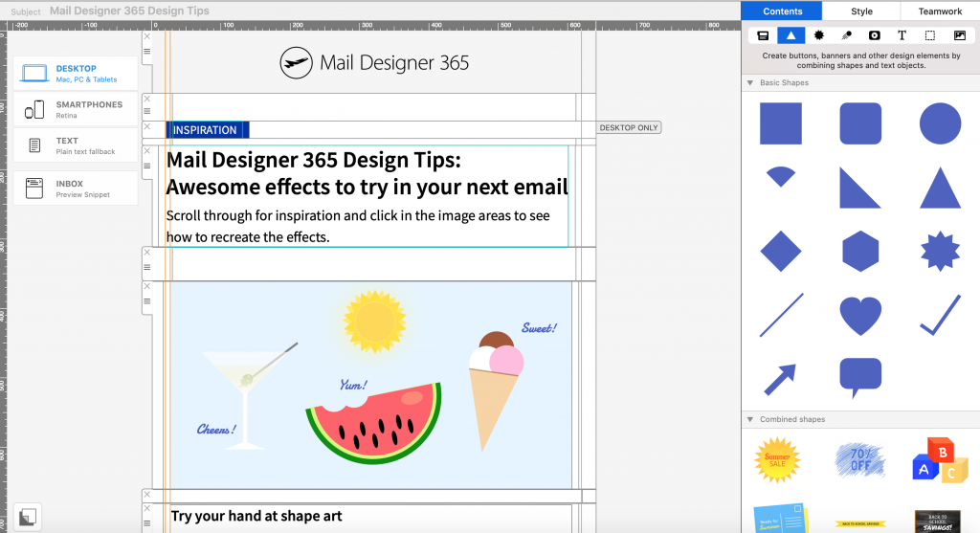Screen dimensions: 980x533
Task: Choose the chalkboard Back to School Savings shape
Action: coord(938,522)
